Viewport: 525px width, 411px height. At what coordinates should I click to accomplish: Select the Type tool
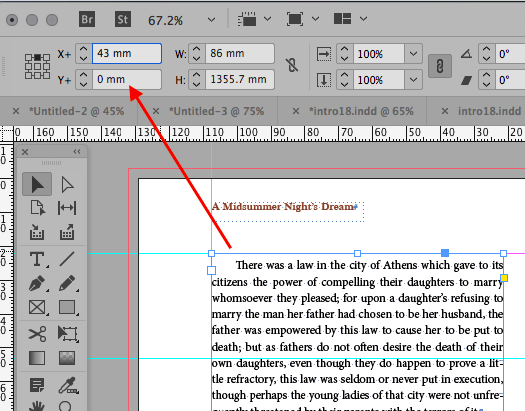[37, 259]
